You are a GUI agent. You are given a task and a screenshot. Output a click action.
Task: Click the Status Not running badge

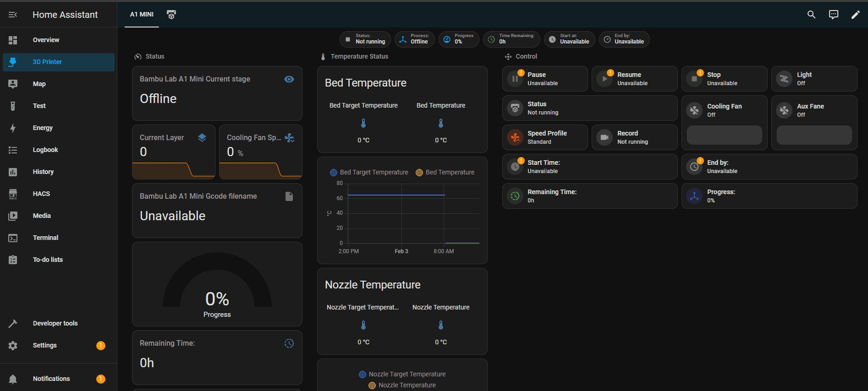tap(365, 39)
